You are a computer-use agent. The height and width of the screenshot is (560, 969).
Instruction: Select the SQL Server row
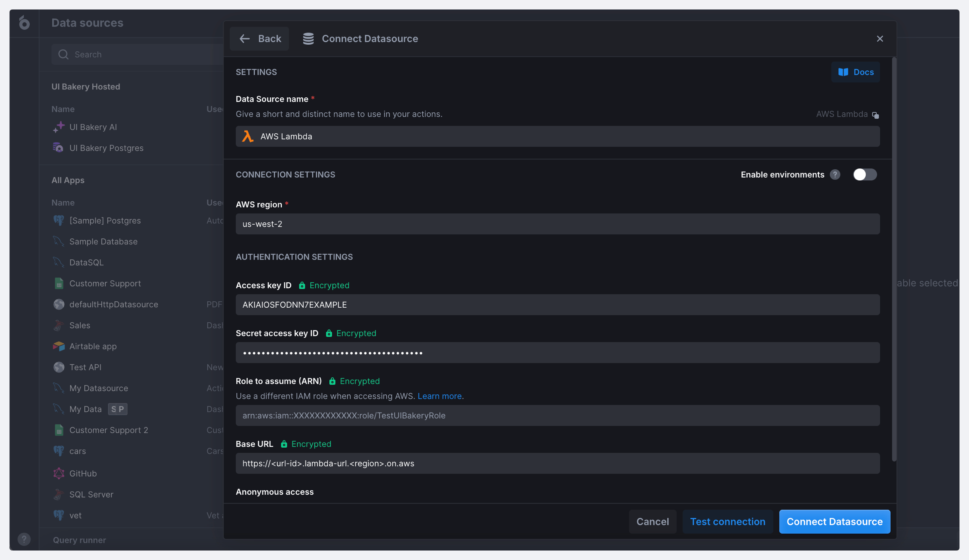tap(91, 494)
